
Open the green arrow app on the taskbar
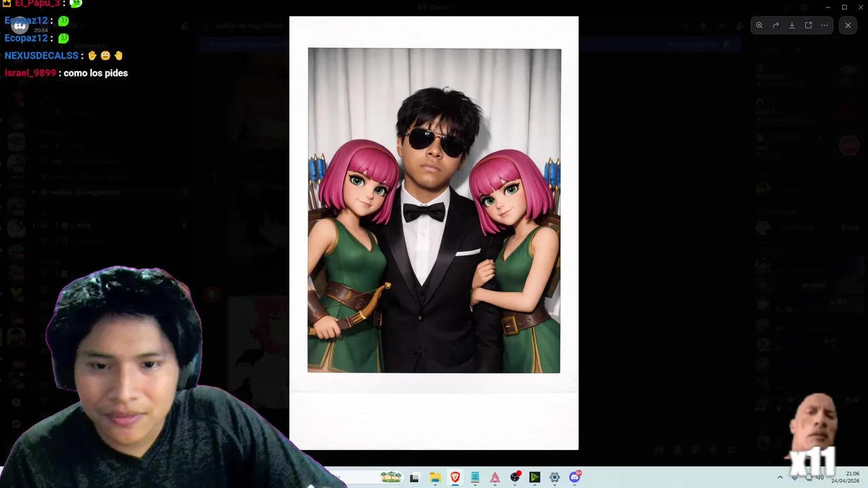(535, 477)
